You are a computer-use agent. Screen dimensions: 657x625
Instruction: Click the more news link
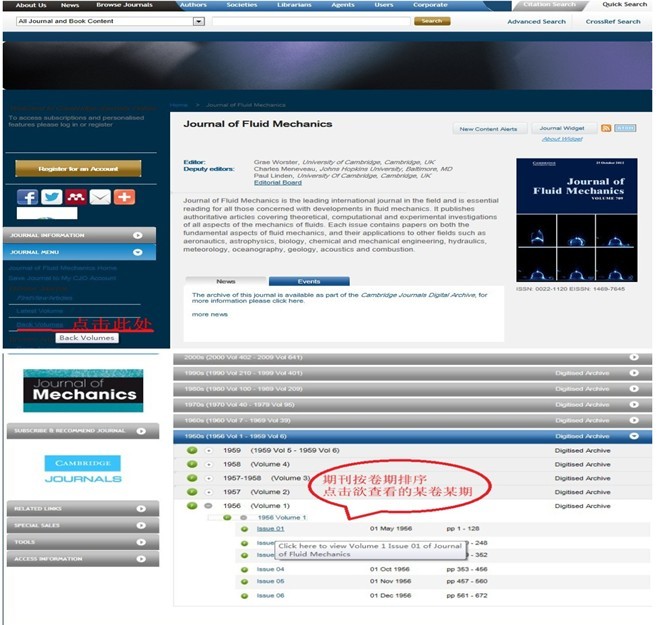[x=210, y=314]
